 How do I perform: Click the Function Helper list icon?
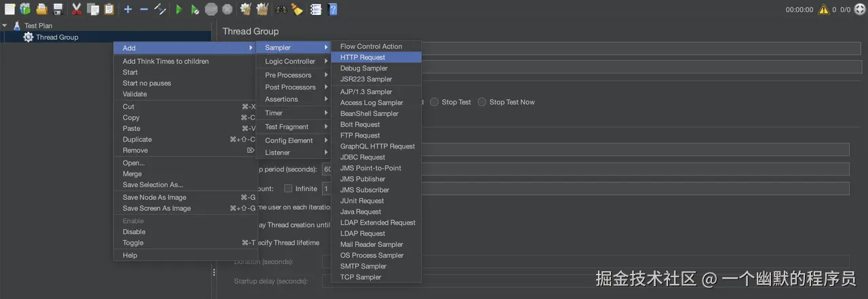click(x=316, y=9)
